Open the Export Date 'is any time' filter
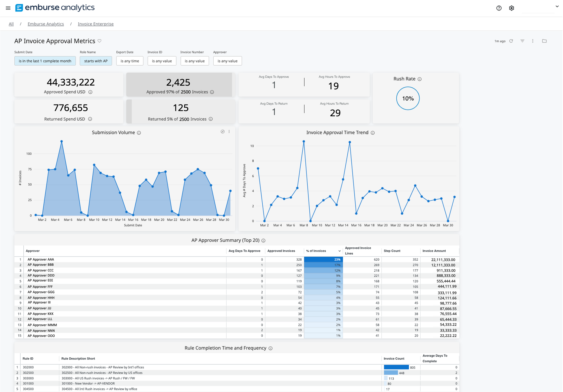563x392 pixels. (x=129, y=61)
